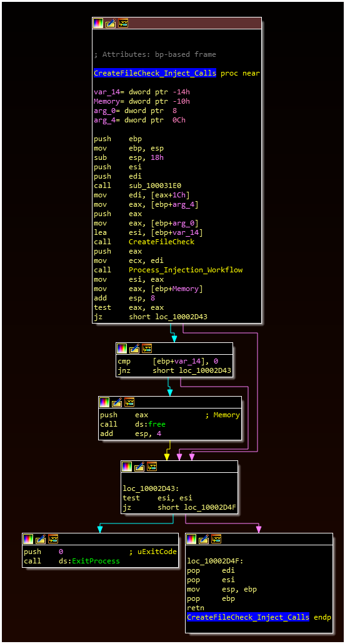Viewport: 345px width, 644px height.
Task: Click 'mov edi, [eax+1Ch]' instruction
Action: pos(142,195)
